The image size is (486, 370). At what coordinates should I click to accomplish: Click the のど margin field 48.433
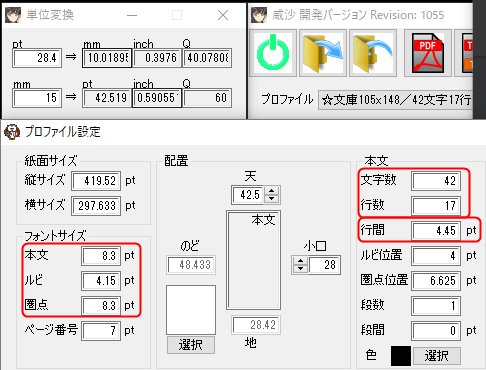pos(191,265)
